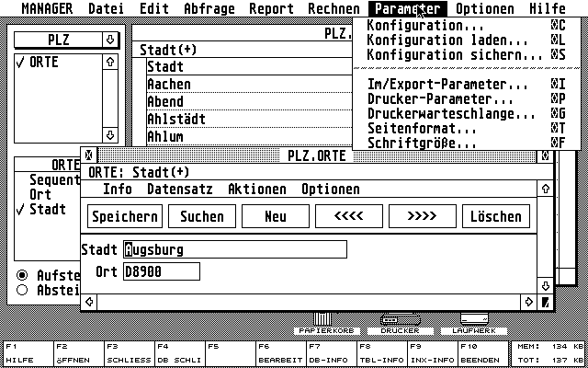Click the ORTE table list scroll down arrow
Viewport: 588px width, 368px height.
click(x=110, y=135)
